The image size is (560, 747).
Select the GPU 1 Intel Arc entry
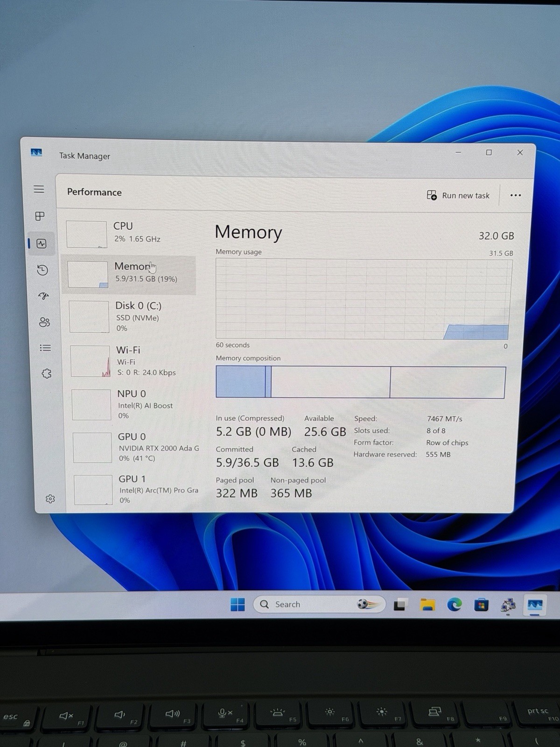click(x=136, y=489)
